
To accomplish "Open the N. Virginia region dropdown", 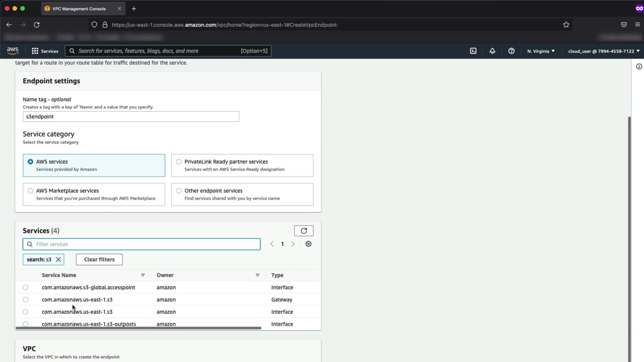I will 541,51.
